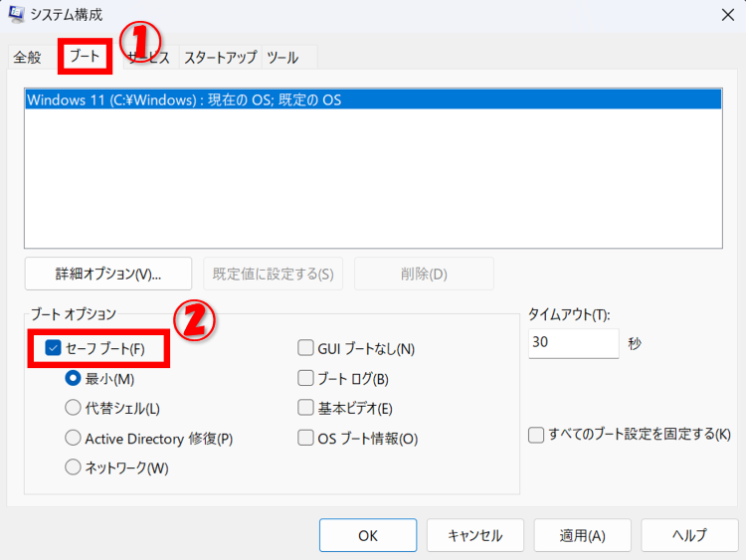Enable 基本ビデオ(E) checkbox
This screenshot has height=560, width=746.
coord(305,408)
